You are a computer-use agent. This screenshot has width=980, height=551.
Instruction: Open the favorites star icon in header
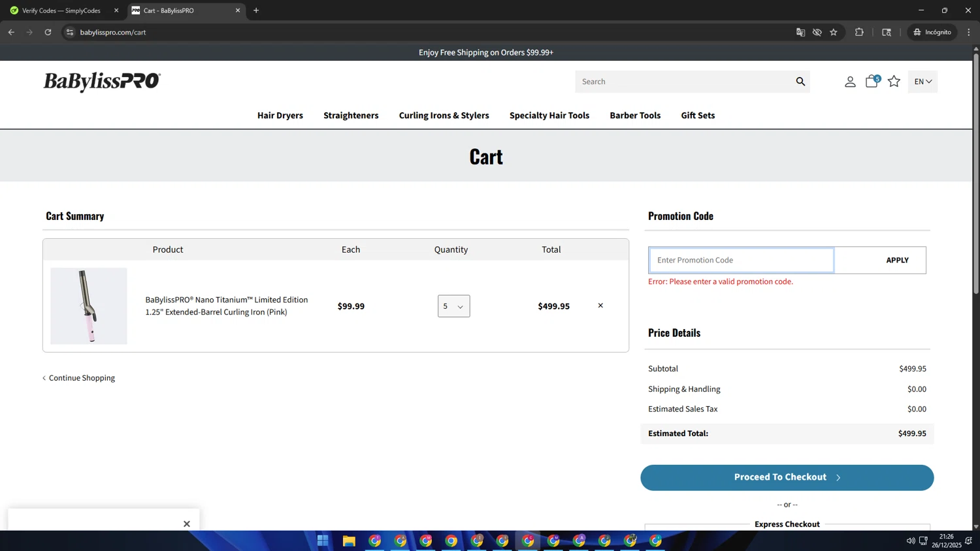(894, 82)
